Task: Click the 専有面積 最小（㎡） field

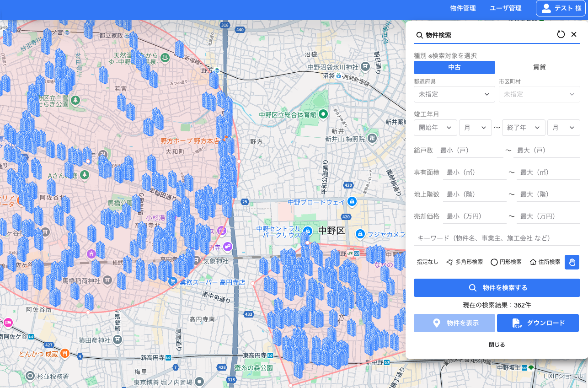Action: [x=475, y=172]
